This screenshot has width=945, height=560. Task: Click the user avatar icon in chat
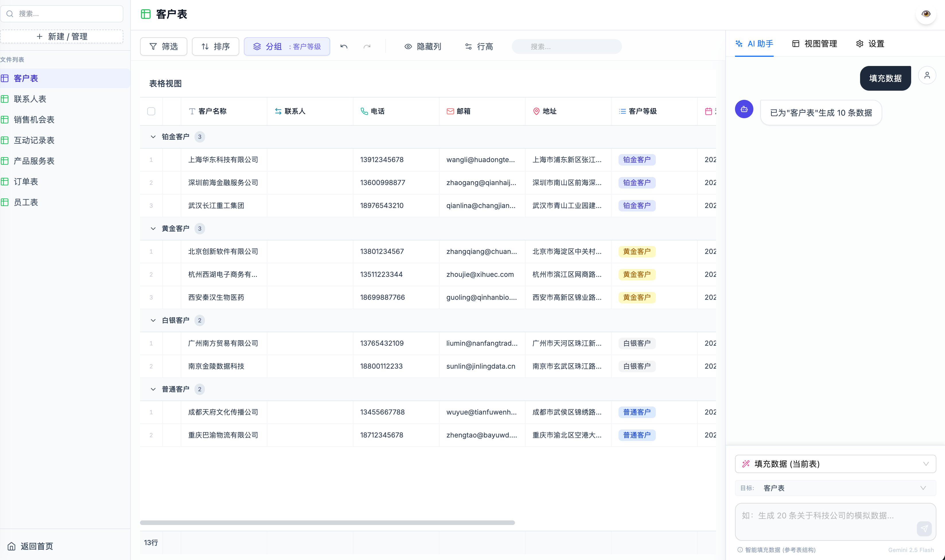tap(927, 75)
